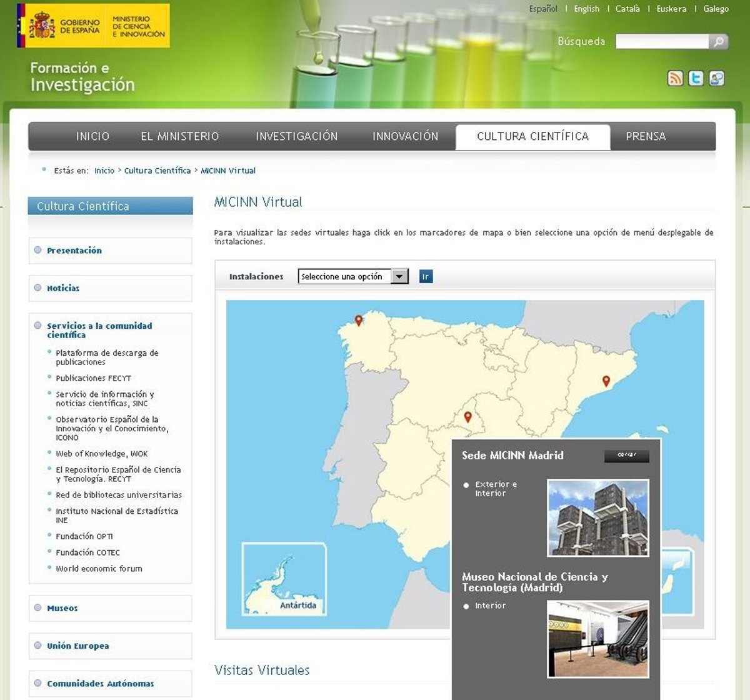The height and width of the screenshot is (700, 750).
Task: Click the Galicia map marker
Action: click(x=359, y=321)
